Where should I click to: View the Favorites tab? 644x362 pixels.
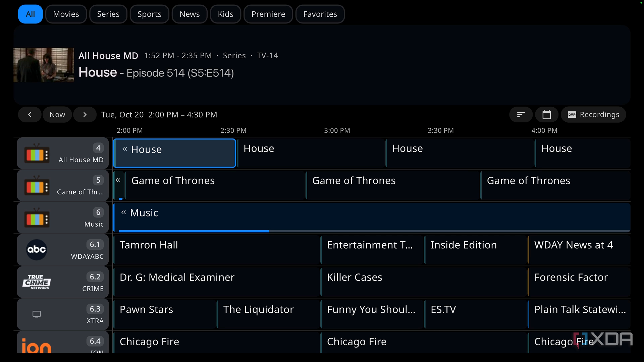(320, 14)
